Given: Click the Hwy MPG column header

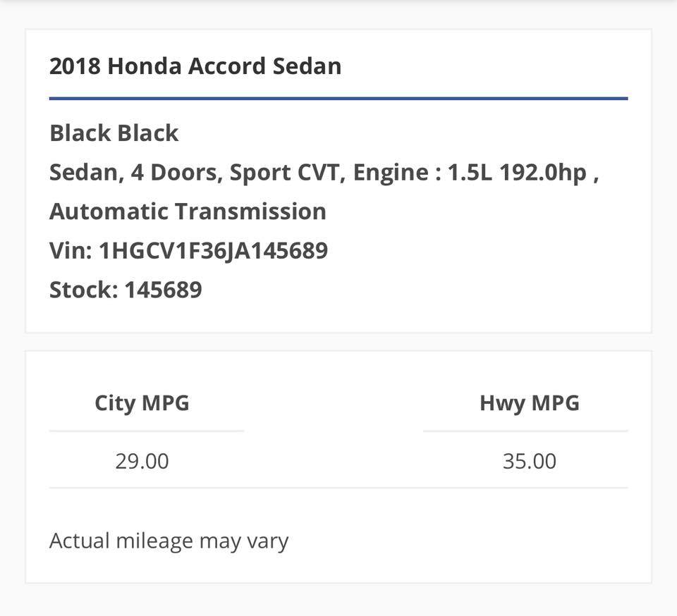Looking at the screenshot, I should (x=529, y=403).
